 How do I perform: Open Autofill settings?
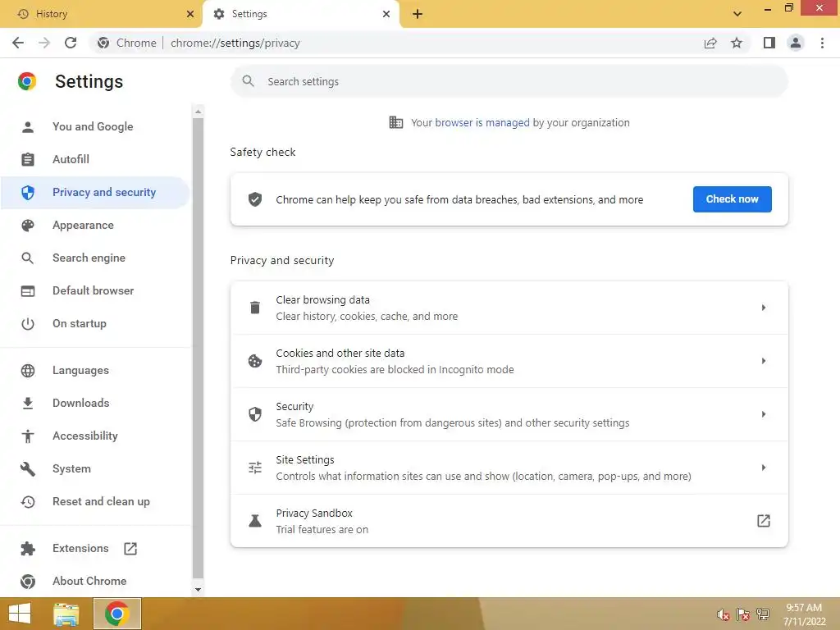coord(95,160)
